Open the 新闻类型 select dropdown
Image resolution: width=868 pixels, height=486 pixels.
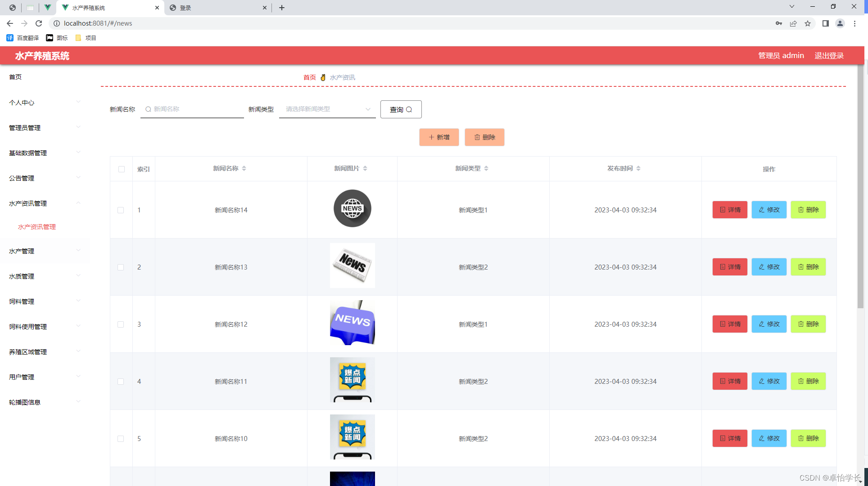pyautogui.click(x=327, y=109)
